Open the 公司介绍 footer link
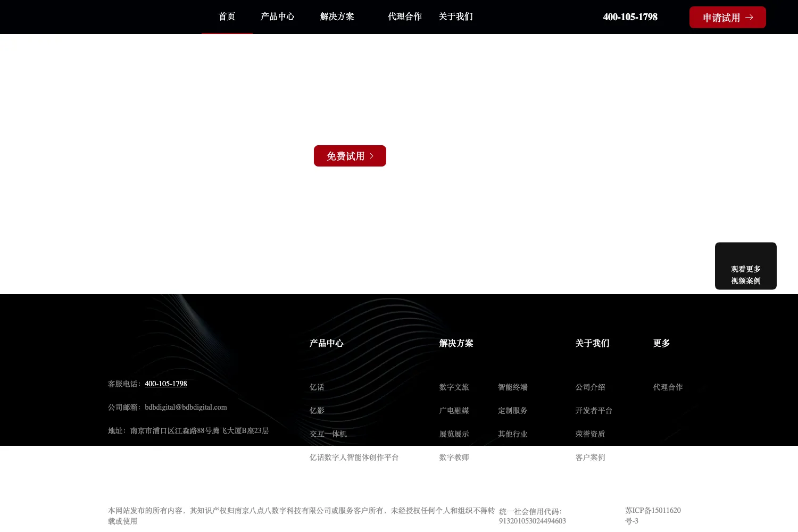 point(591,387)
